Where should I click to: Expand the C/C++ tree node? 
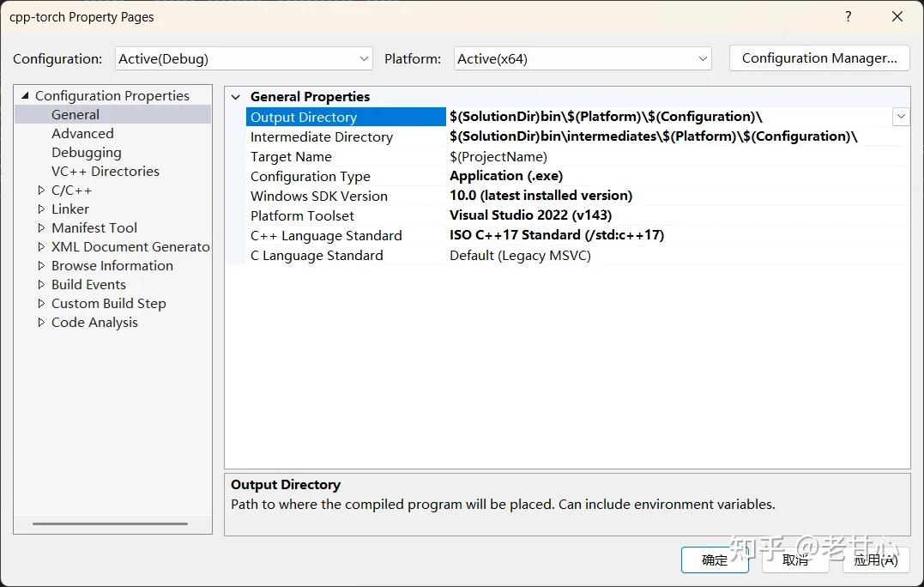tap(40, 190)
